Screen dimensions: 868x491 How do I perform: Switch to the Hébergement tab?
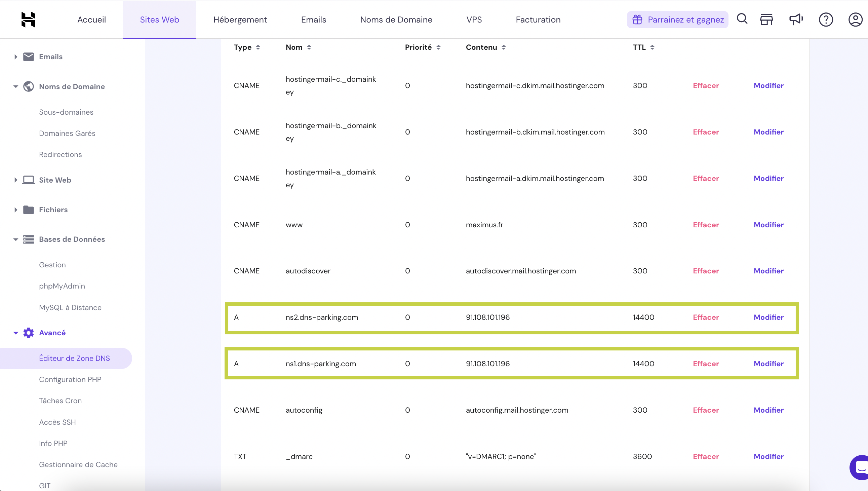tap(240, 20)
